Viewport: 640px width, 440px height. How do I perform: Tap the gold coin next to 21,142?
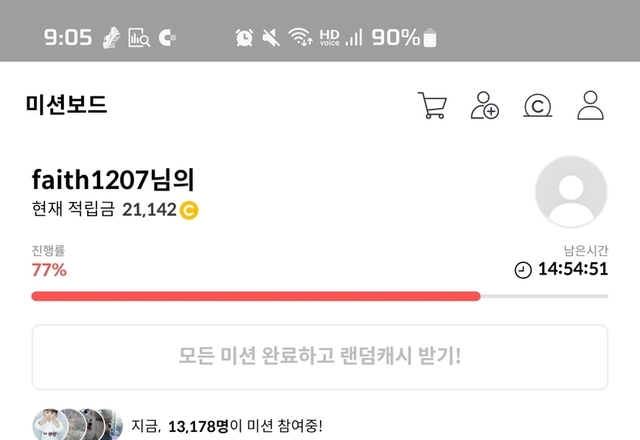tap(189, 211)
